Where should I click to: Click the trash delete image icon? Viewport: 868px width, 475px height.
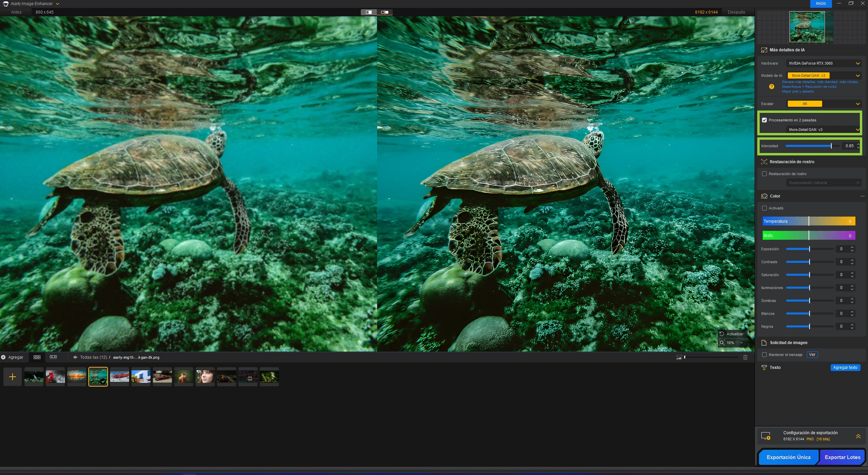pyautogui.click(x=745, y=357)
